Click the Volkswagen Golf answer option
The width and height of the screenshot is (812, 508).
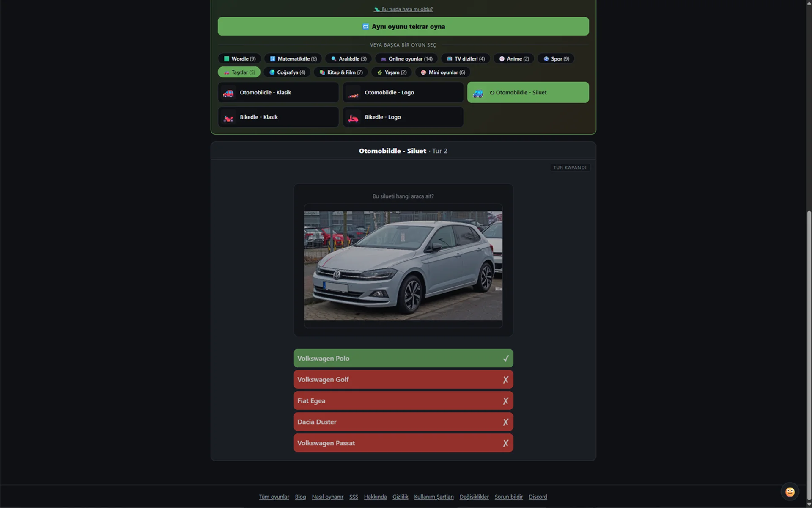pyautogui.click(x=403, y=379)
